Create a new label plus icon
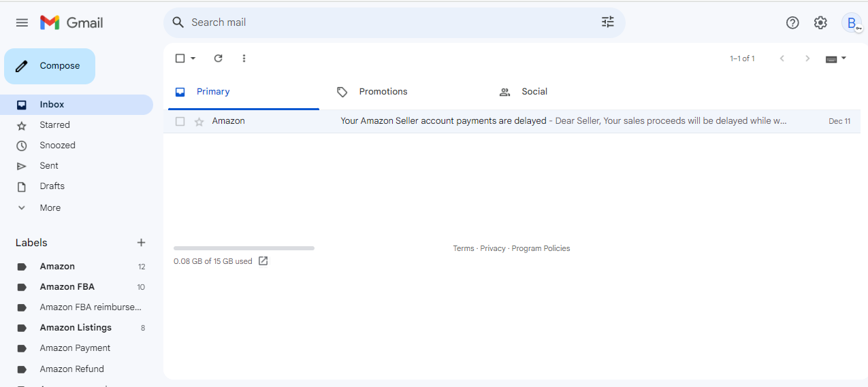This screenshot has height=387, width=868. (141, 243)
